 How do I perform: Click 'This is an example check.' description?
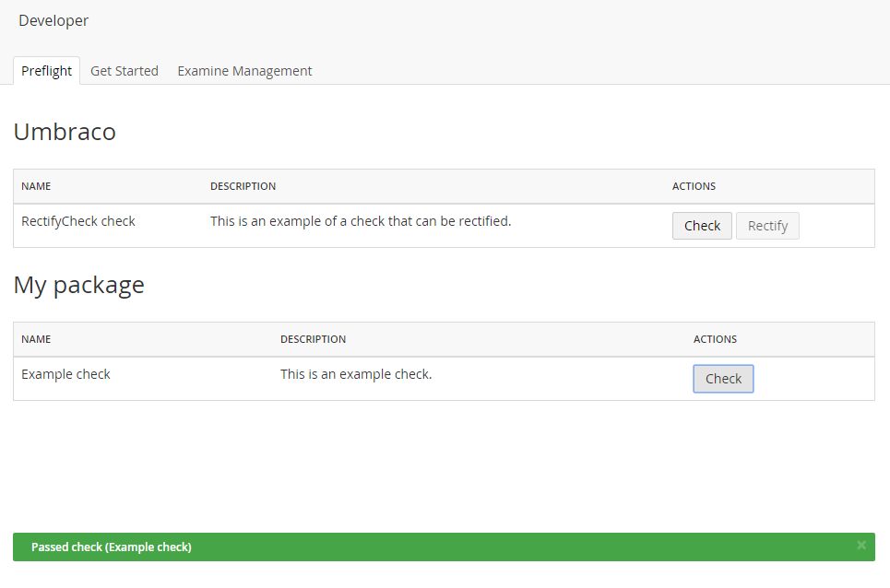356,374
